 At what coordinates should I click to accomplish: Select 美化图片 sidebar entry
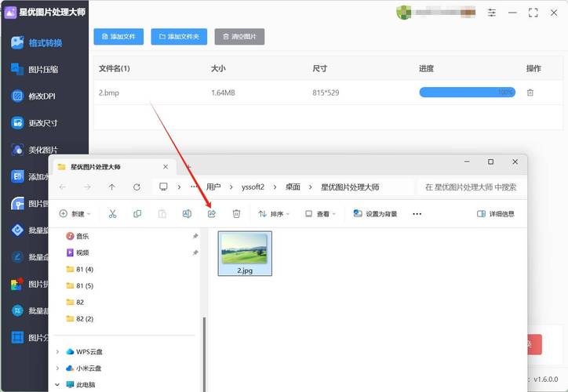34,150
